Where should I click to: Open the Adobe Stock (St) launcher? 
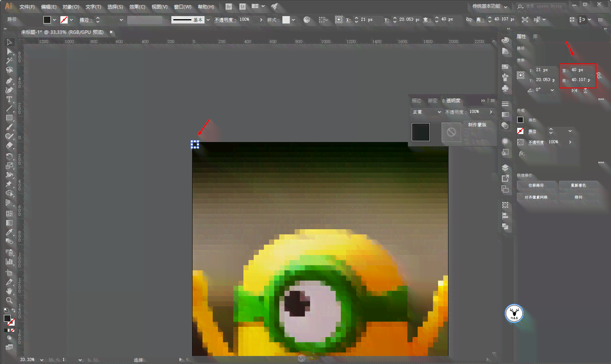(x=242, y=7)
